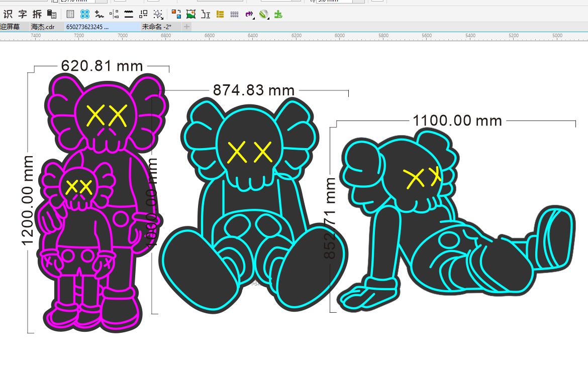Click the dashed selection-rectangle toolbar icon
The width and height of the screenshot is (588, 383).
[x=158, y=14]
